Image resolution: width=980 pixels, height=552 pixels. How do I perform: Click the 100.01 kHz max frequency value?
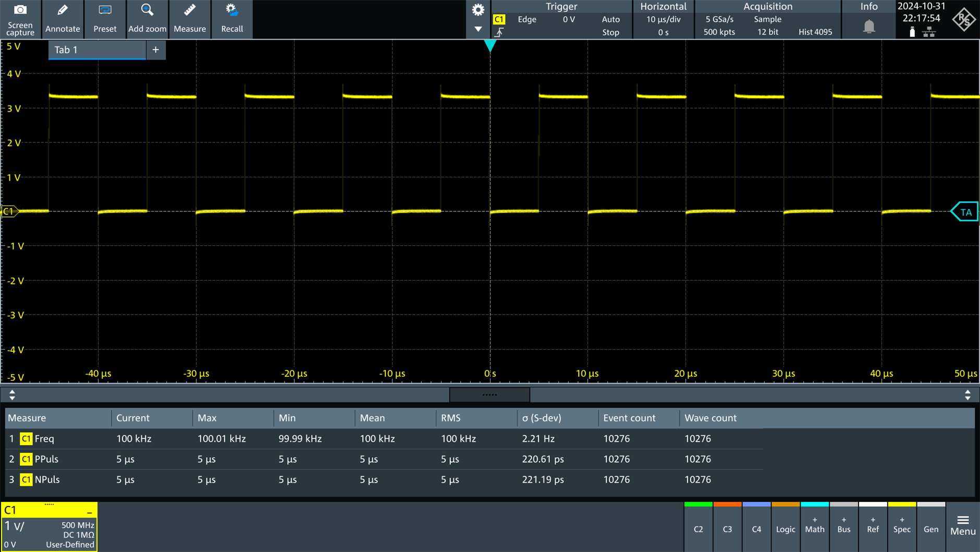point(222,439)
